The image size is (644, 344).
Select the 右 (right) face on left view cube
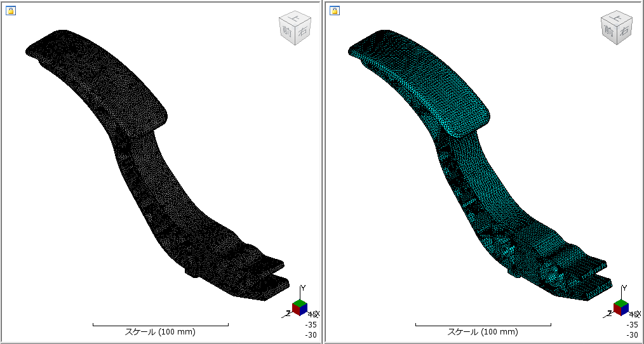pos(302,32)
